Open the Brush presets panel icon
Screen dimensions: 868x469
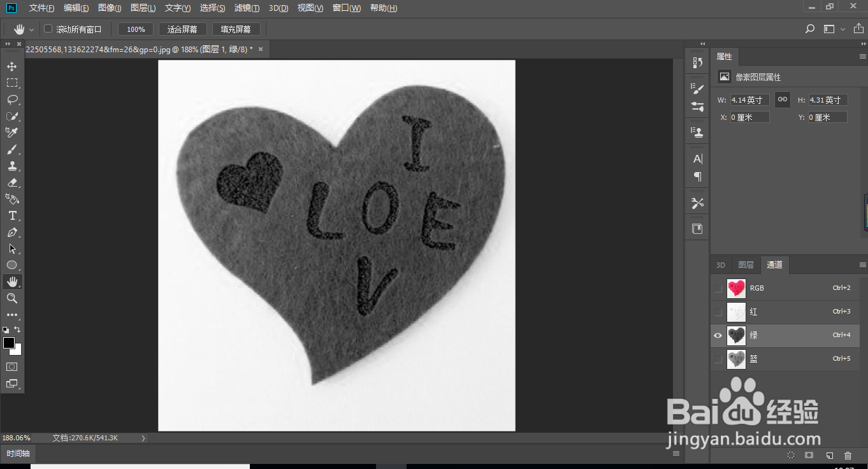coord(698,107)
